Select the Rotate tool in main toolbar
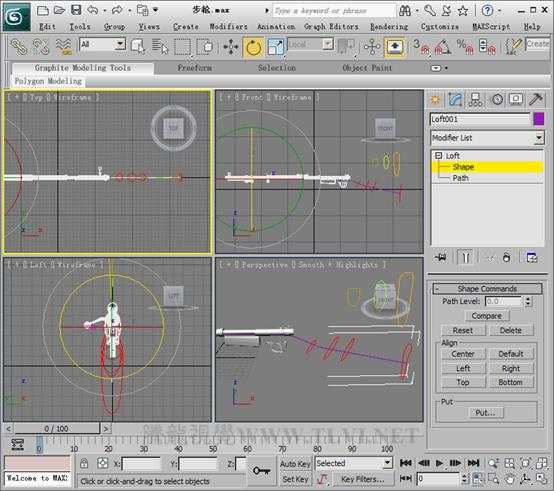Viewport: 554px width, 491px height. click(253, 47)
